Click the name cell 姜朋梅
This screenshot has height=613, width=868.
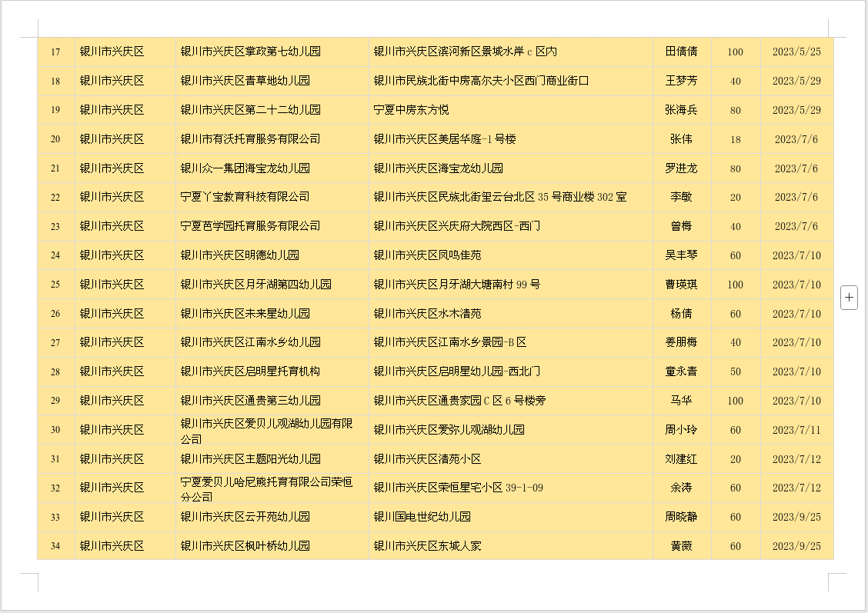coord(681,342)
